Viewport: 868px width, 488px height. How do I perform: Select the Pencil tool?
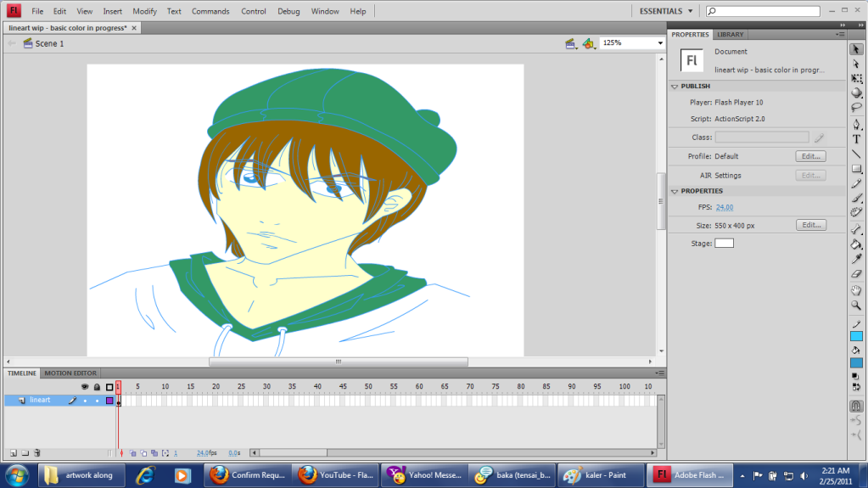856,182
